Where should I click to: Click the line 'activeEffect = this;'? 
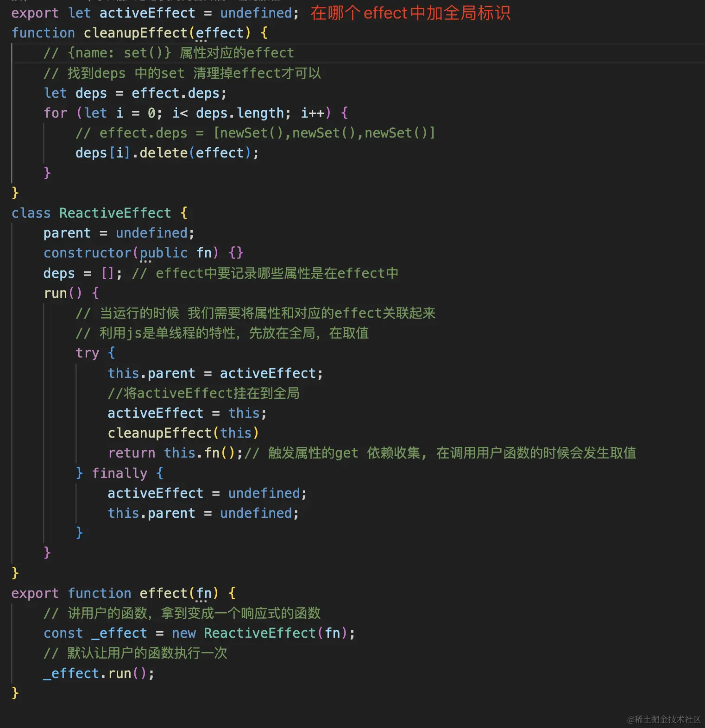pyautogui.click(x=187, y=413)
